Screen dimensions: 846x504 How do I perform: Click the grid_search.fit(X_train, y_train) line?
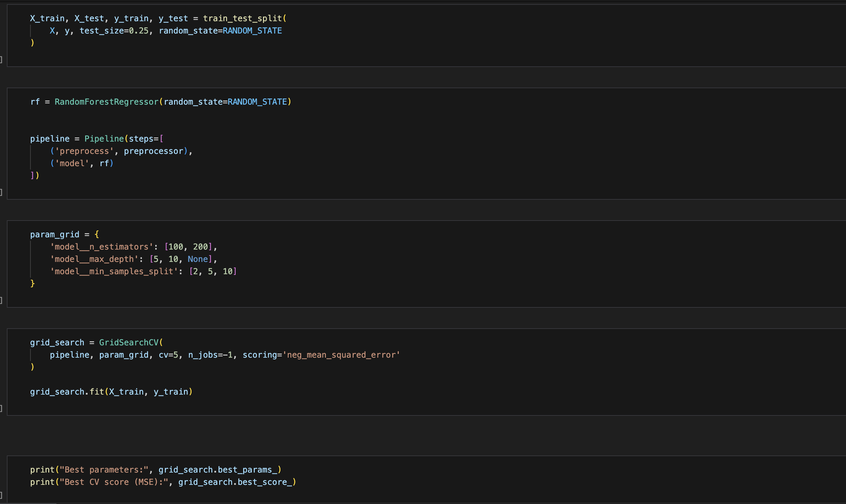coord(111,392)
